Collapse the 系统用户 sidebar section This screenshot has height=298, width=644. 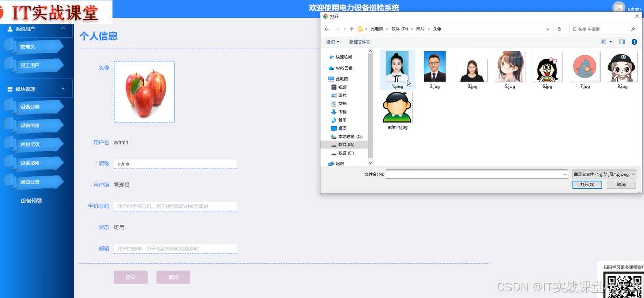click(x=63, y=29)
